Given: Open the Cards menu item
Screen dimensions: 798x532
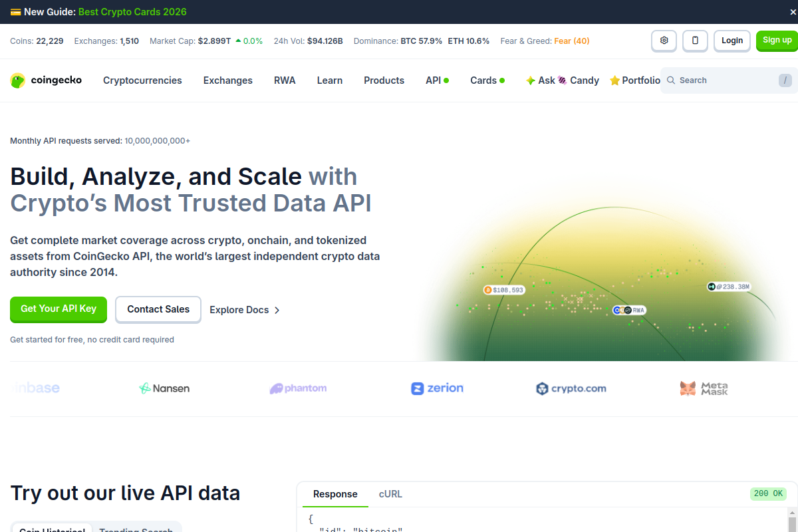Looking at the screenshot, I should pyautogui.click(x=487, y=80).
